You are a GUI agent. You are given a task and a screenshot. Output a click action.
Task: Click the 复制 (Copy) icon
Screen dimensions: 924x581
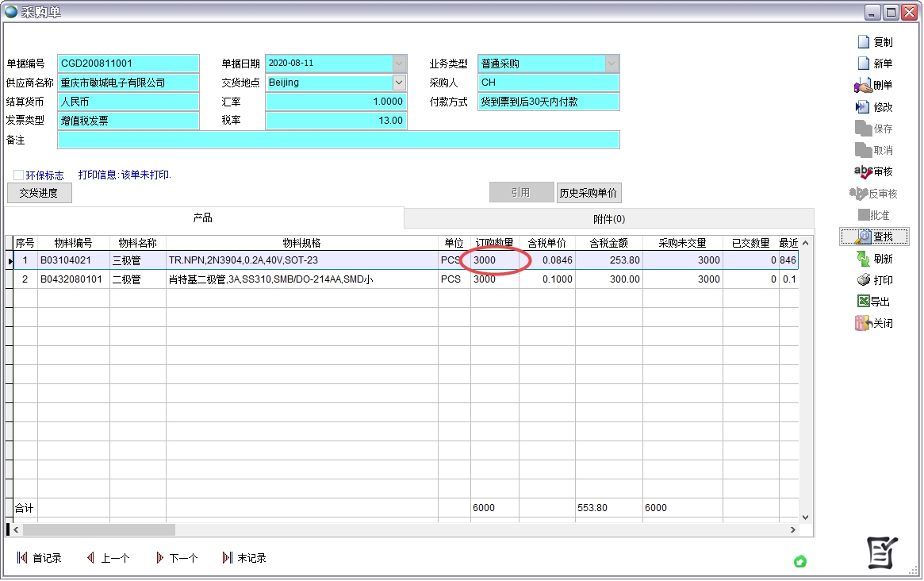point(864,42)
